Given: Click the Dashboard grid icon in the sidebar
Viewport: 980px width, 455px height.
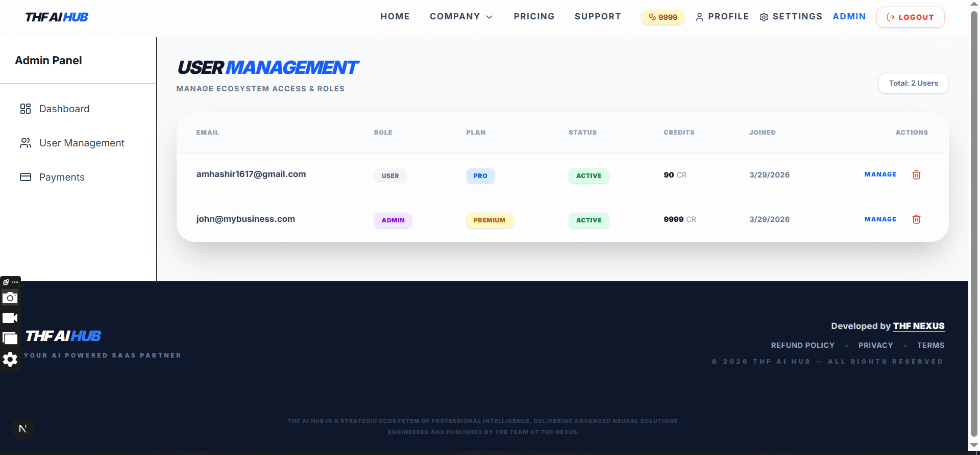Looking at the screenshot, I should point(26,109).
